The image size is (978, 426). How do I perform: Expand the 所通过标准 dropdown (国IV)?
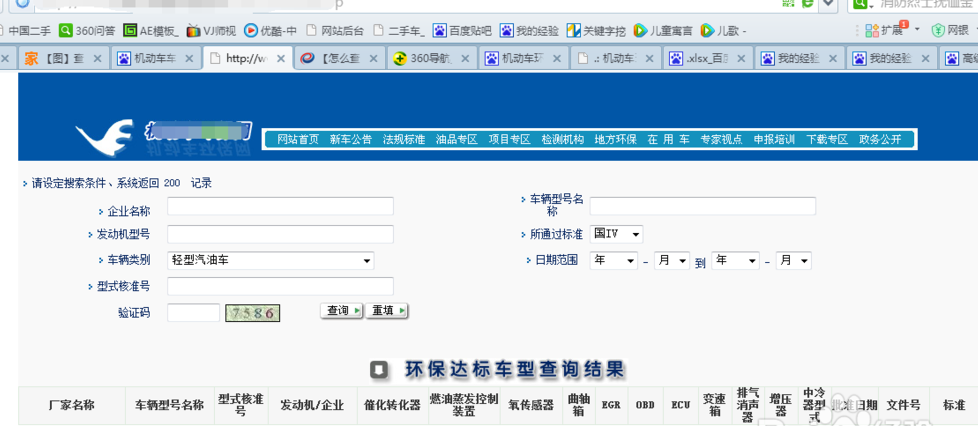click(616, 234)
